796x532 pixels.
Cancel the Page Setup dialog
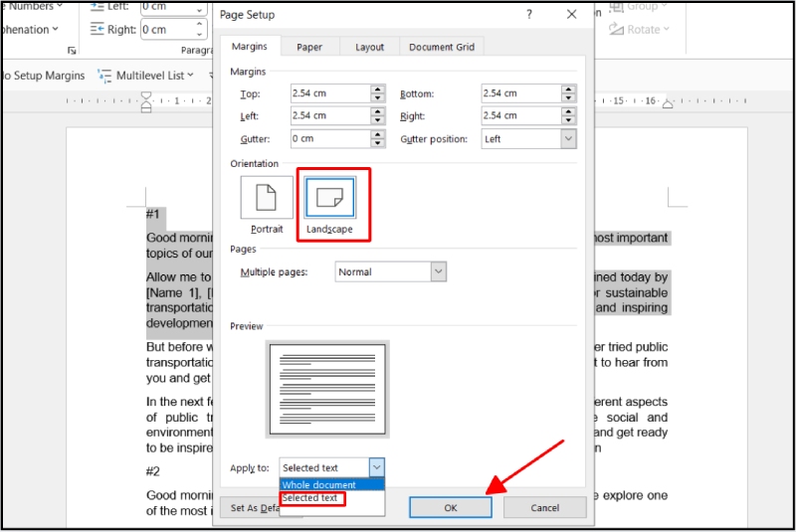click(544, 508)
